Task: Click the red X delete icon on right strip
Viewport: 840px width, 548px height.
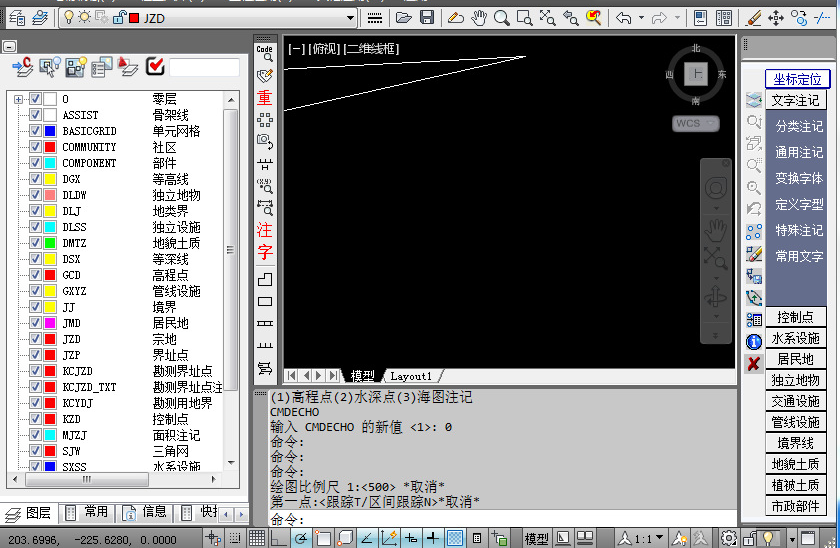Action: (x=754, y=364)
